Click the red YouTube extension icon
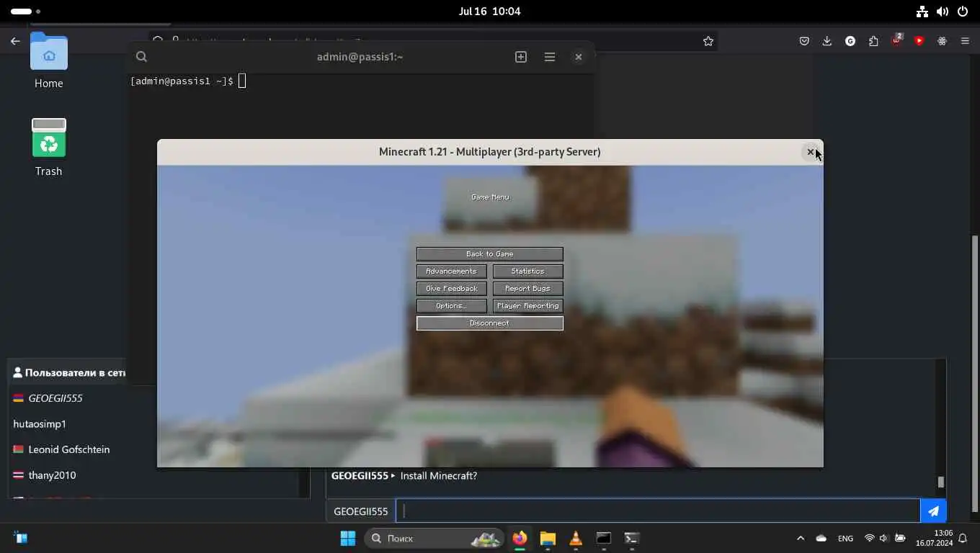980x553 pixels. tap(919, 41)
